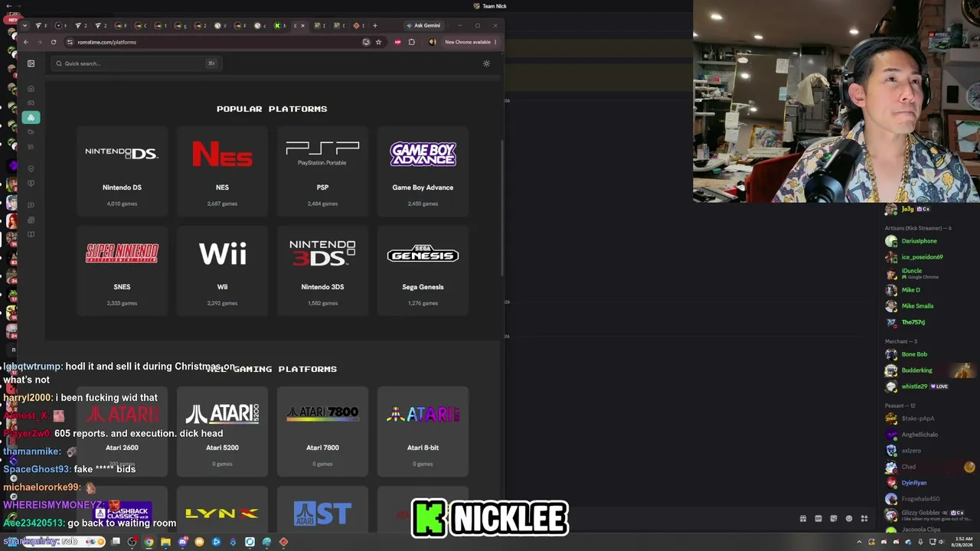Viewport: 980px width, 551px height.
Task: Open the sticker picker in Discord
Action: pyautogui.click(x=834, y=519)
